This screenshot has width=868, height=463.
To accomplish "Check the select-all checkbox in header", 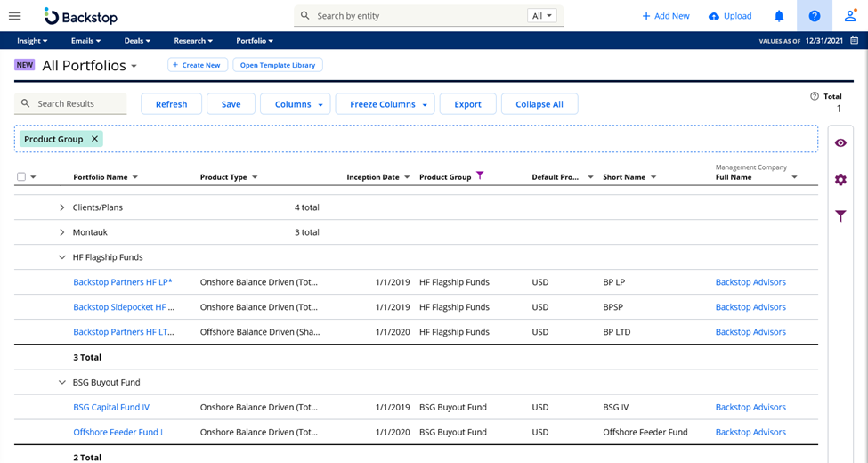I will pos(21,177).
